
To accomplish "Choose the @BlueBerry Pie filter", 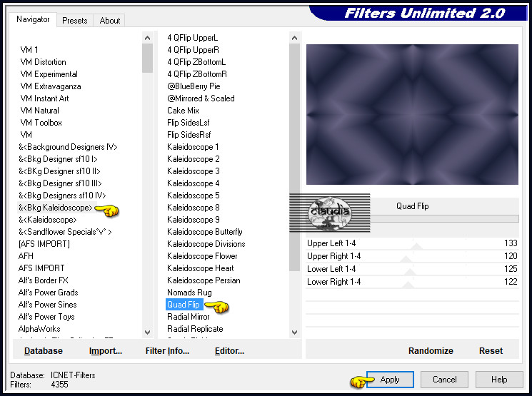I will click(x=194, y=86).
